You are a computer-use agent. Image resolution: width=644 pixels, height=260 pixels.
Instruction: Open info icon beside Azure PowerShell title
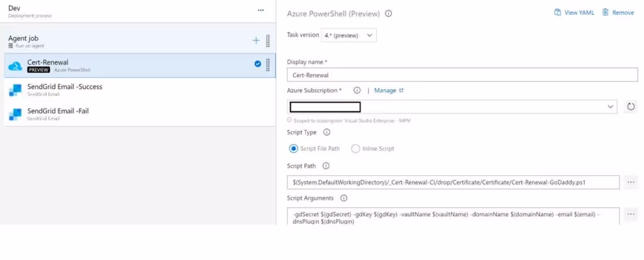tap(388, 14)
